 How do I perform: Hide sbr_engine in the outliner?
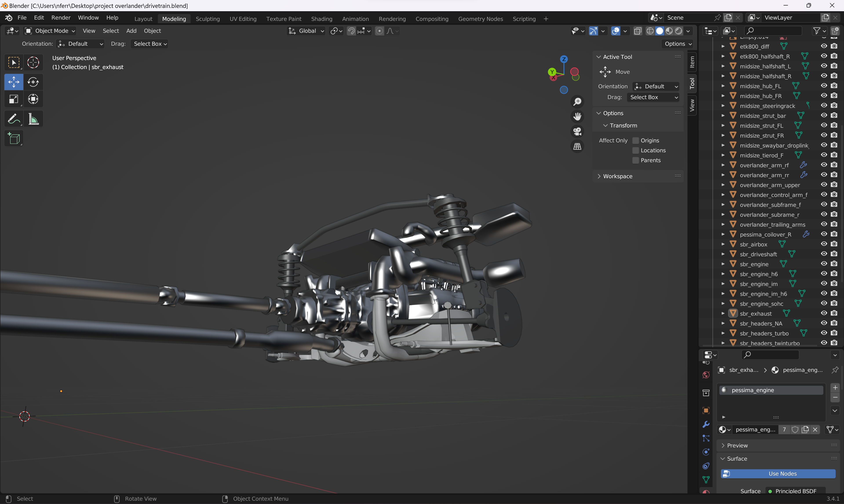click(x=824, y=264)
